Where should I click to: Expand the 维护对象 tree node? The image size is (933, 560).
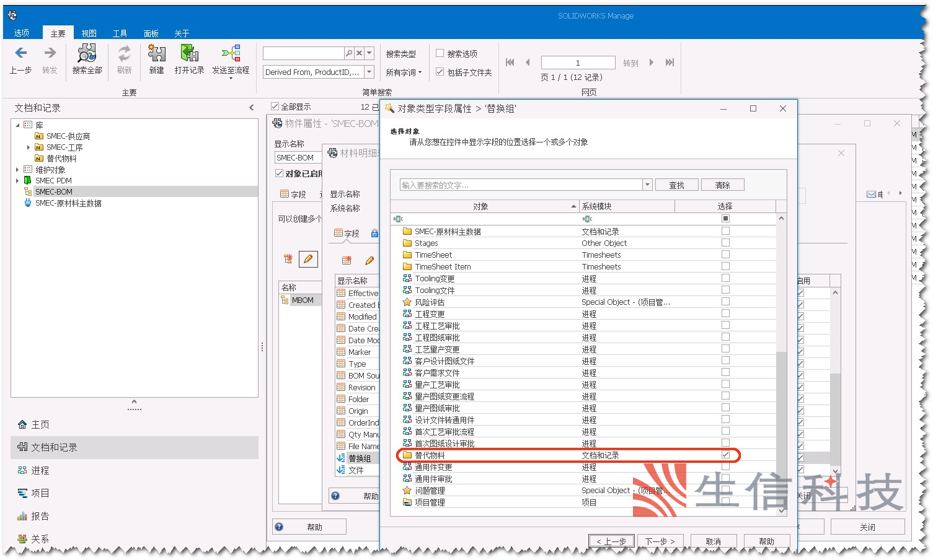(x=17, y=170)
